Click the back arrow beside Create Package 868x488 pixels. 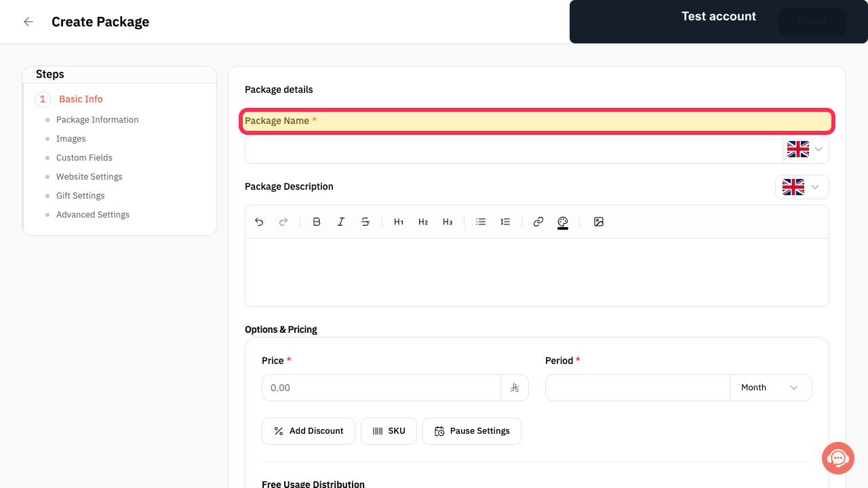pyautogui.click(x=28, y=22)
